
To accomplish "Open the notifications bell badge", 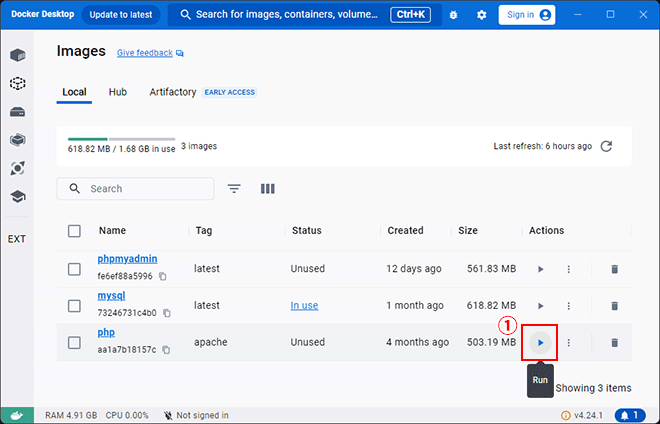I will 630,416.
